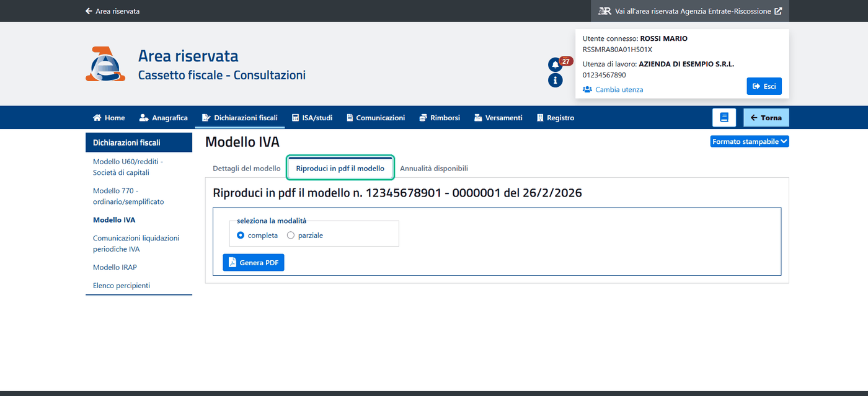This screenshot has height=396, width=868.
Task: Open the Rimborsi menu
Action: (x=440, y=118)
